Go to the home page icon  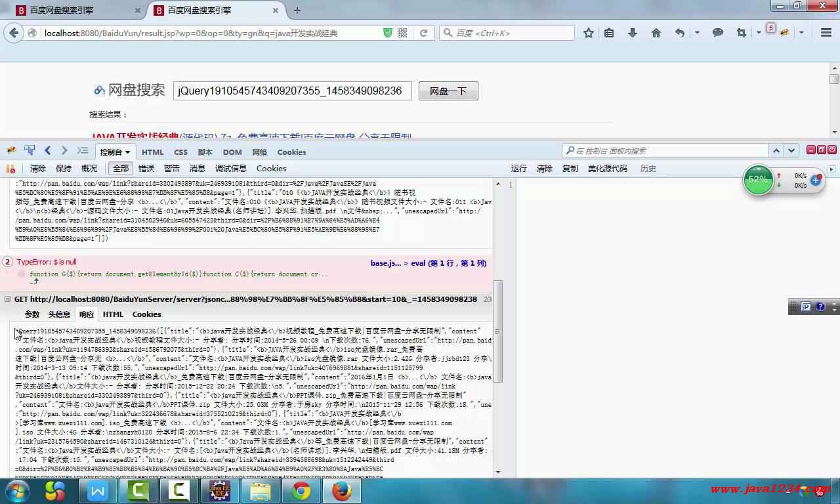click(x=656, y=33)
